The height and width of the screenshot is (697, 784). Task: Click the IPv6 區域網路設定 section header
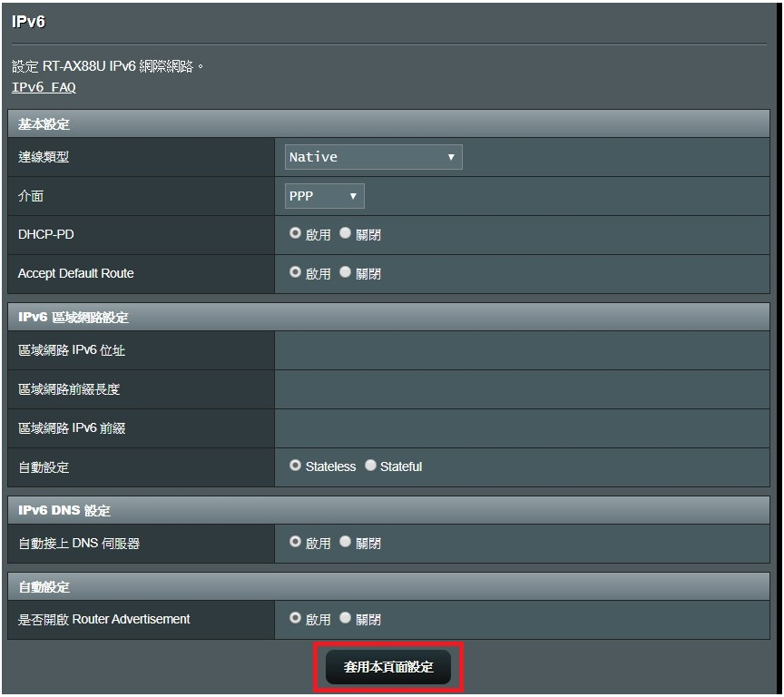coord(388,317)
